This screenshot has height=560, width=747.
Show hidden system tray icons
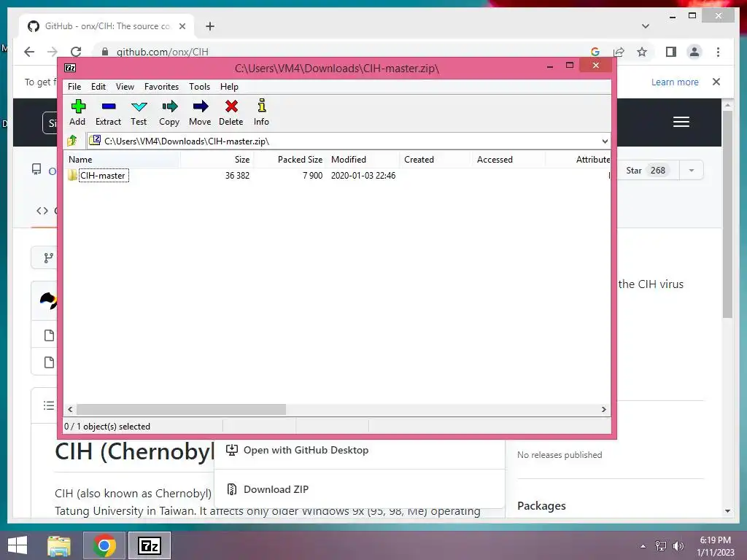pos(643,546)
